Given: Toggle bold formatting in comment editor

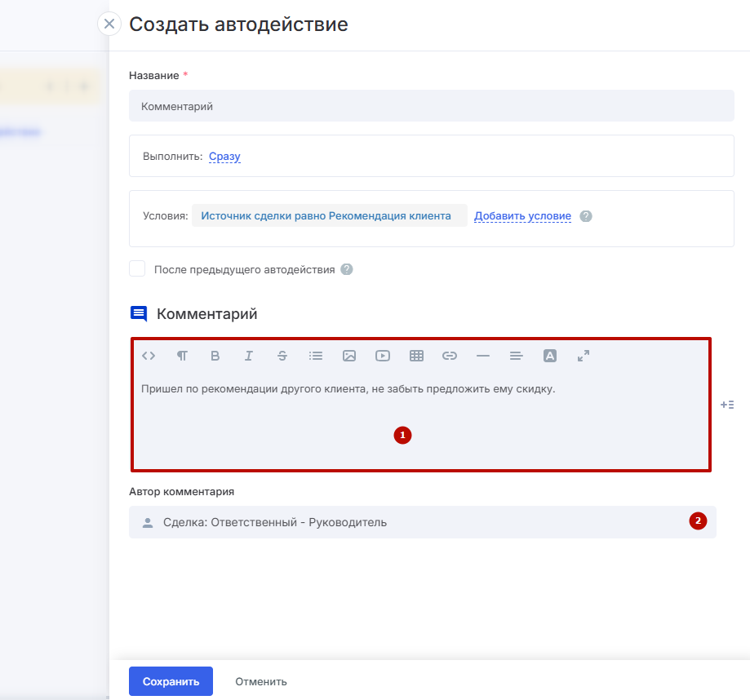Looking at the screenshot, I should [215, 356].
